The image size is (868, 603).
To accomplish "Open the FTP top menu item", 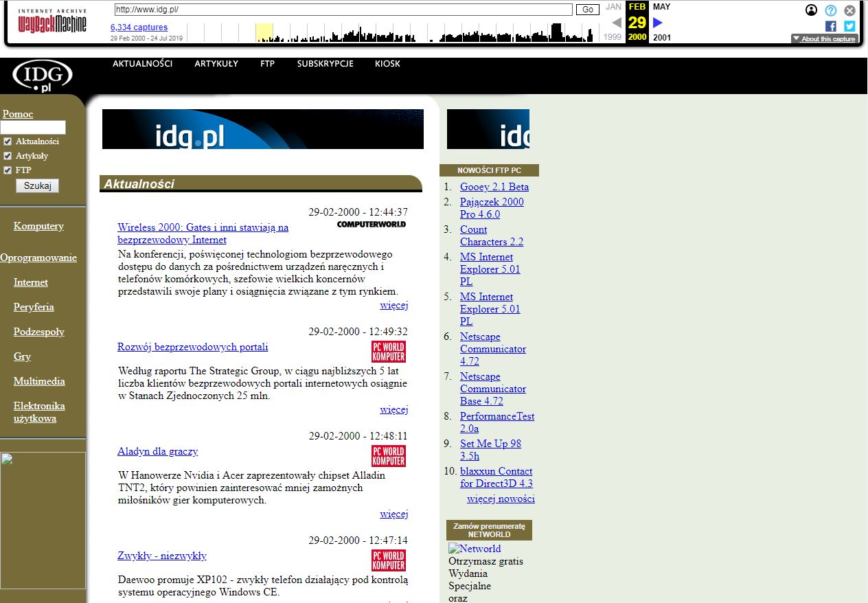I will point(267,64).
